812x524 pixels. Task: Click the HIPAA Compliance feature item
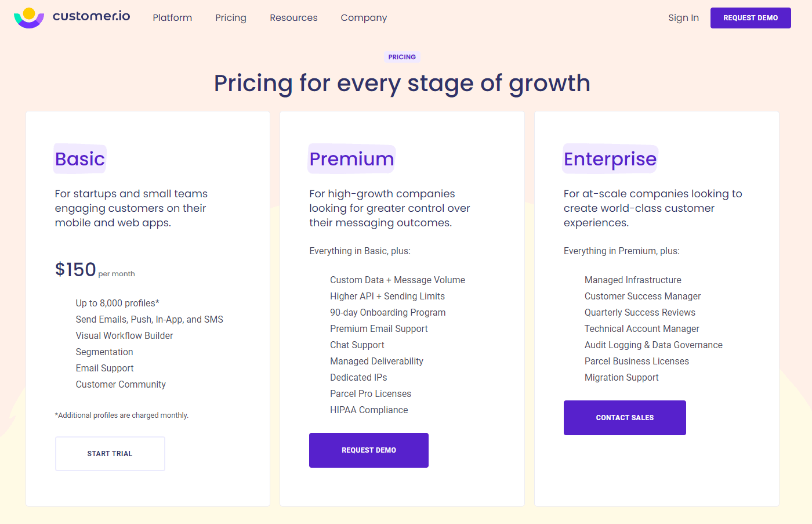pyautogui.click(x=369, y=410)
